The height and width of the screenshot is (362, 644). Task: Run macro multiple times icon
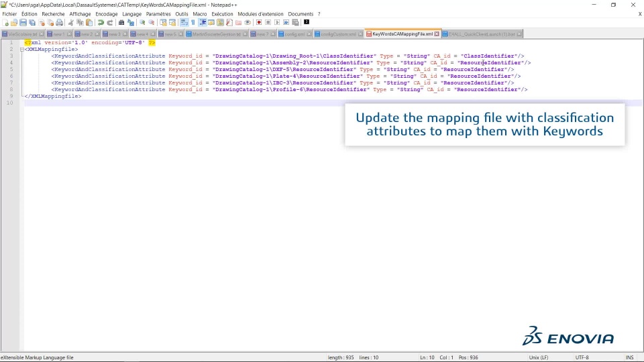point(286,23)
